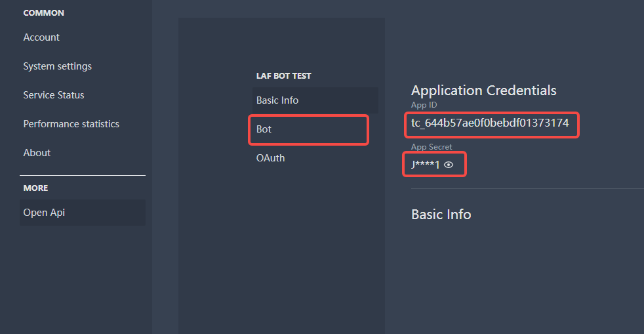The width and height of the screenshot is (644, 334).
Task: Go to System settings
Action: pos(58,66)
